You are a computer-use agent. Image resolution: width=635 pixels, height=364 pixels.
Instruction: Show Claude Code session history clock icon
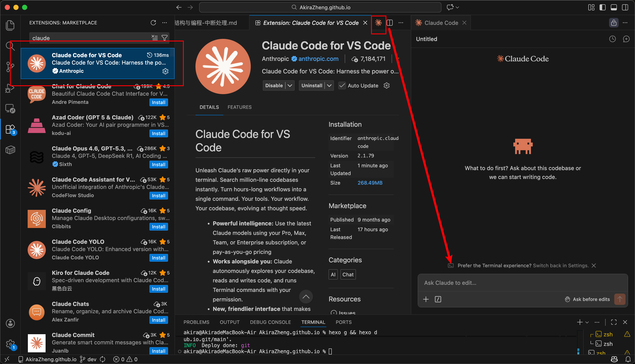click(612, 39)
